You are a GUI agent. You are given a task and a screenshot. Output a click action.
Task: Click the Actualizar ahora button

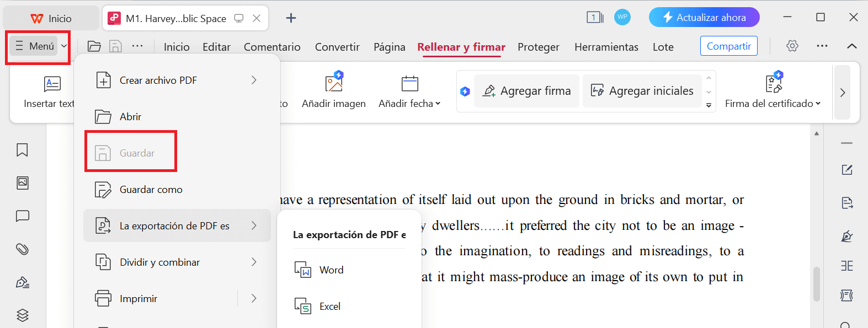704,17
